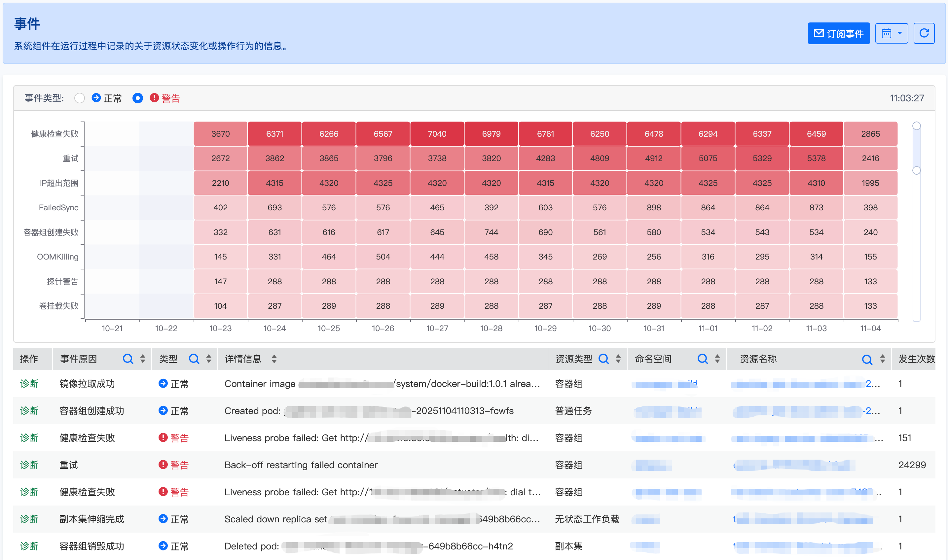The height and width of the screenshot is (560, 948).
Task: Click search icon in 资源名称 column
Action: pos(867,359)
